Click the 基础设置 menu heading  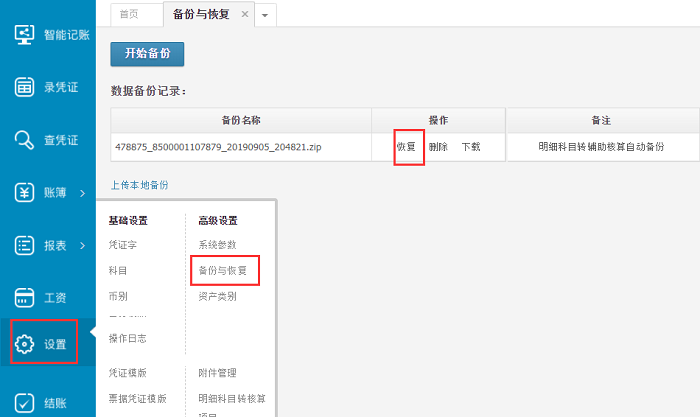128,221
